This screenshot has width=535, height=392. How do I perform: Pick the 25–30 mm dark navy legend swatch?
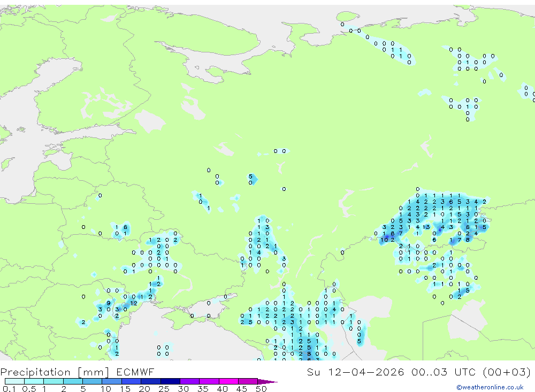[x=170, y=381]
